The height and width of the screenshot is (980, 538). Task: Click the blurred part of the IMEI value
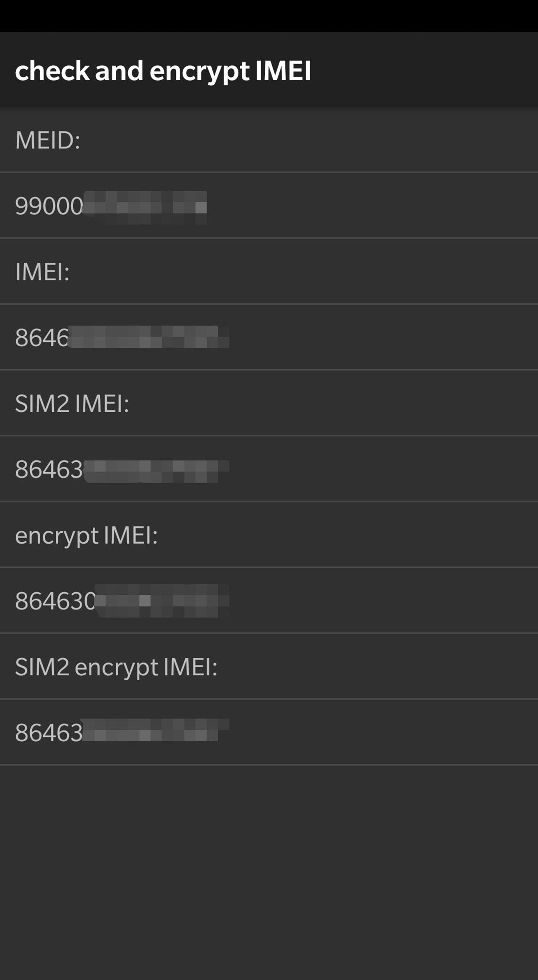pos(149,337)
